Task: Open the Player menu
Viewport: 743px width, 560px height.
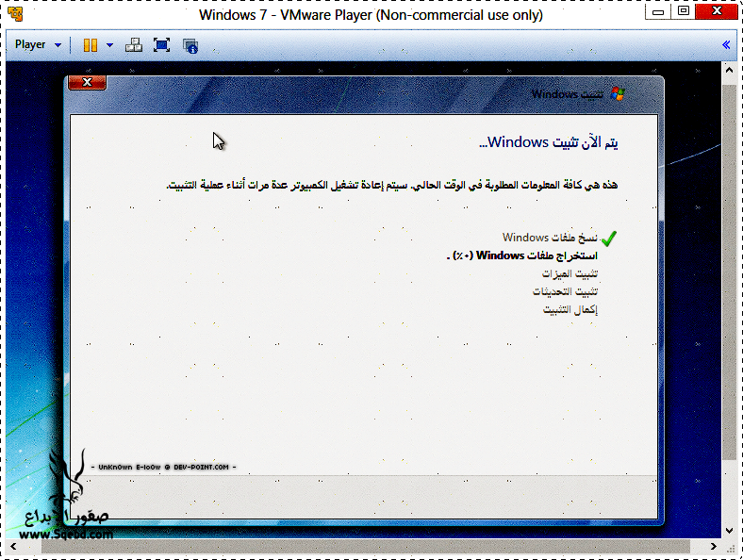Action: (x=38, y=44)
